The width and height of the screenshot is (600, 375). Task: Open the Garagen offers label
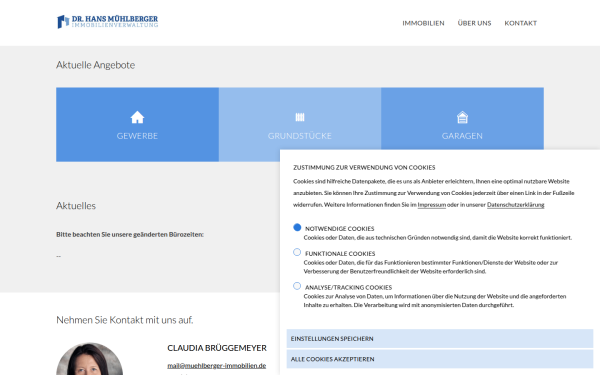point(462,136)
